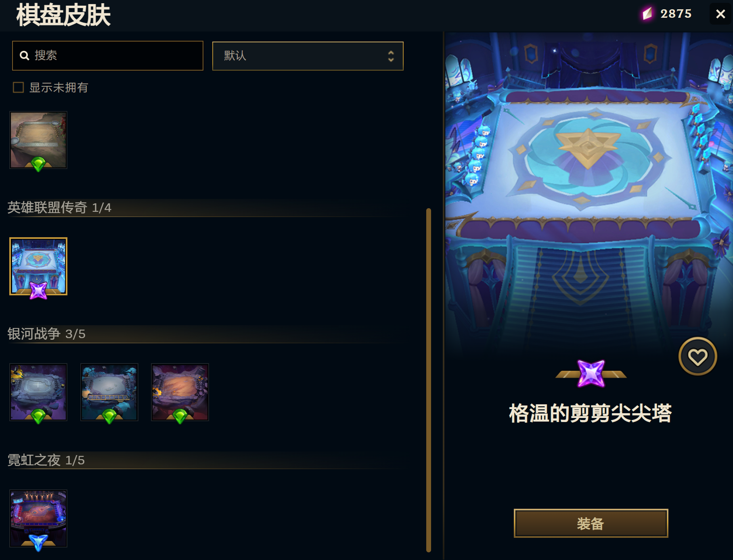Click the 银河战争 3/5 section header

pos(46,334)
